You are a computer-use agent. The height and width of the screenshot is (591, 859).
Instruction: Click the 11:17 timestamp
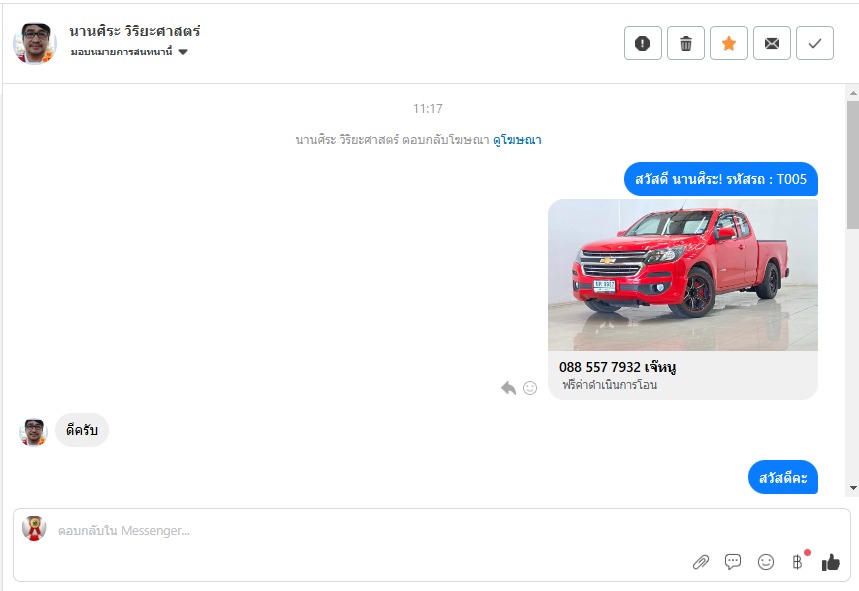click(x=428, y=108)
